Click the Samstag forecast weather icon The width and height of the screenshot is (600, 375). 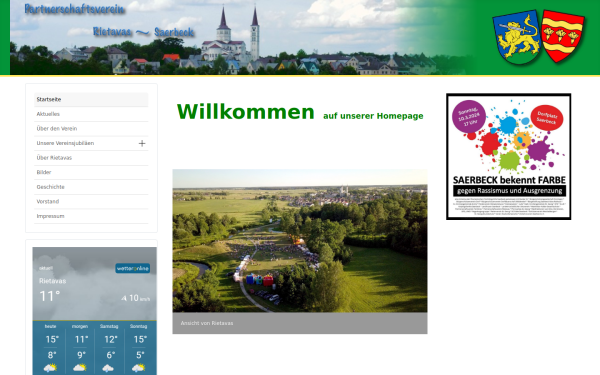(109, 368)
